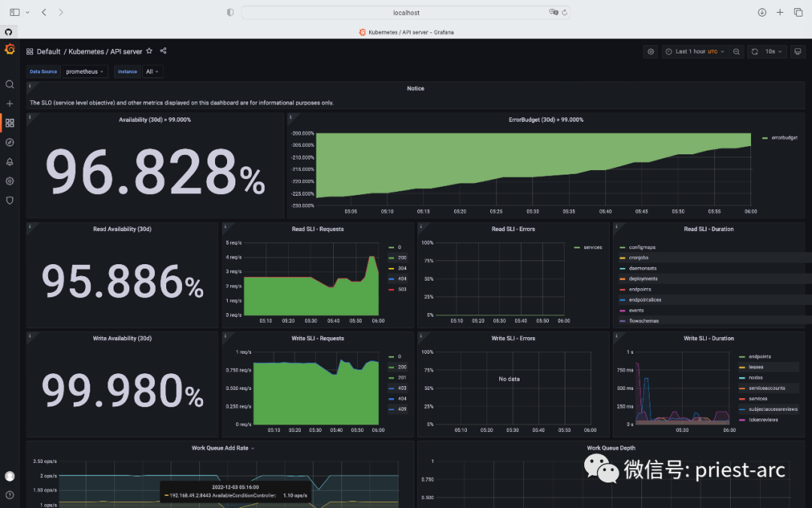Open dashboard settings gear icon
812x508 pixels.
651,51
